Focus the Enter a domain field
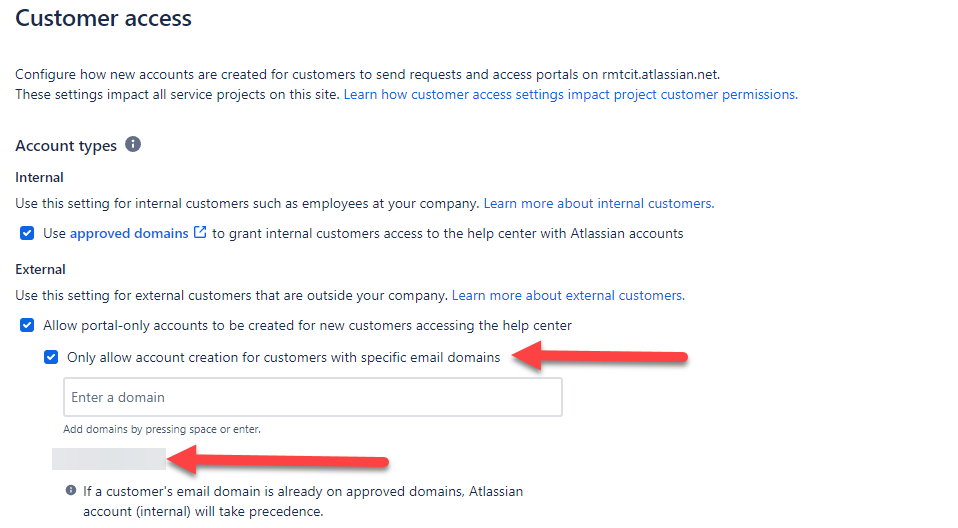Viewport: 958px width, 528px height. coord(313,397)
